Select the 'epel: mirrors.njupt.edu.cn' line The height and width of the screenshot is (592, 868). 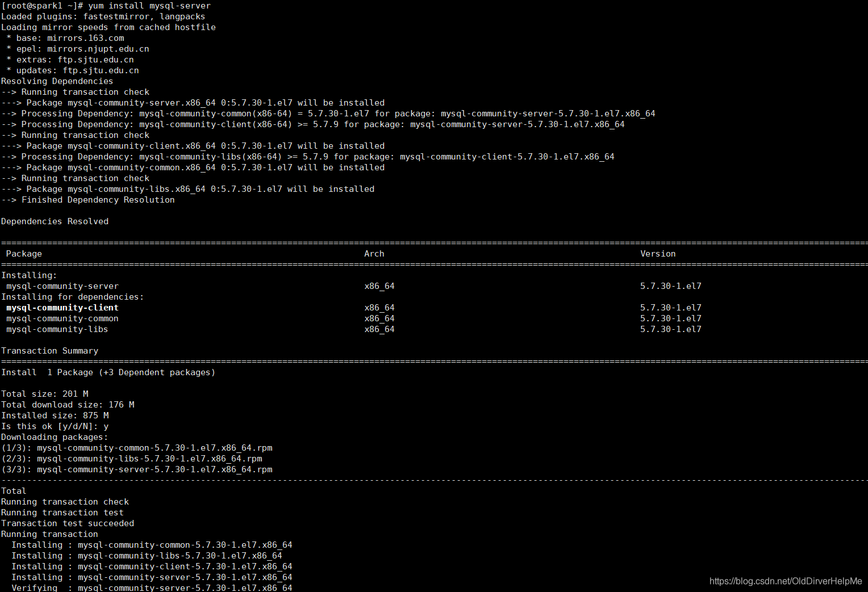[78, 49]
